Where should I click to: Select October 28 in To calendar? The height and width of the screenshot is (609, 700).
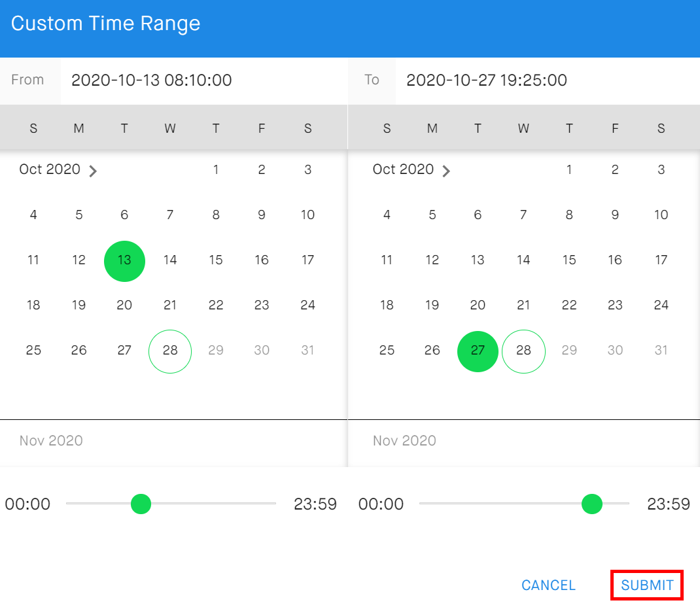pos(523,351)
